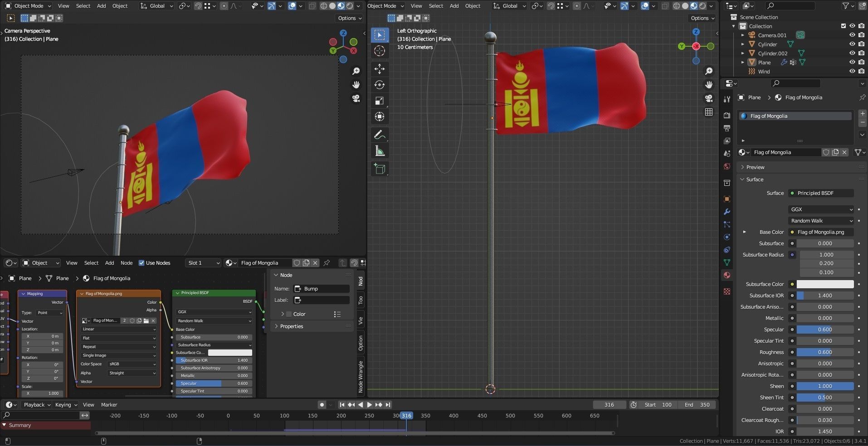Viewport: 868px width, 446px height.
Task: Toggle fake user shield for Flag of Mongolia material
Action: click(x=826, y=152)
